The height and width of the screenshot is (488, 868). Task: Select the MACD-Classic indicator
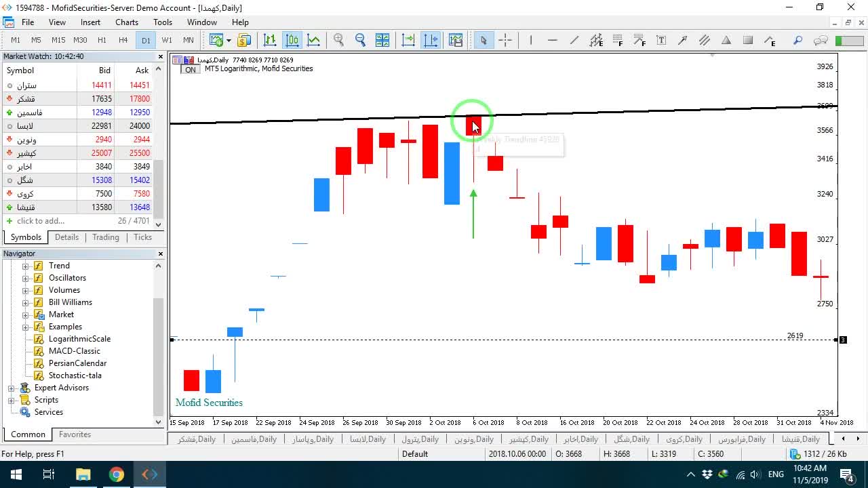(x=74, y=351)
